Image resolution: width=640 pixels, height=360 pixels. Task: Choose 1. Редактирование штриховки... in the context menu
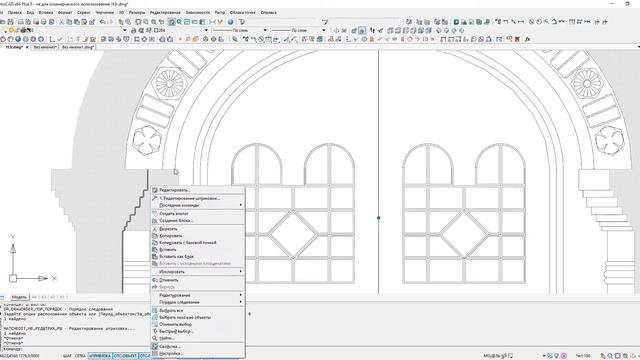click(x=198, y=198)
